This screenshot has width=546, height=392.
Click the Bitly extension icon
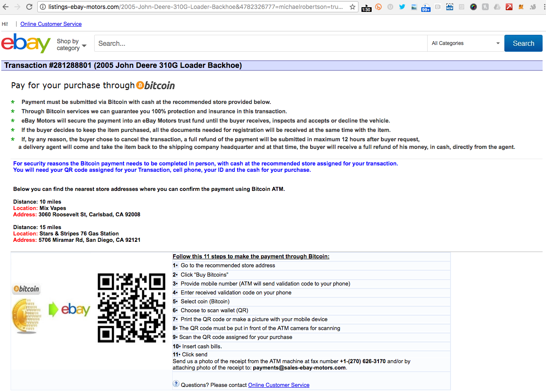point(379,7)
